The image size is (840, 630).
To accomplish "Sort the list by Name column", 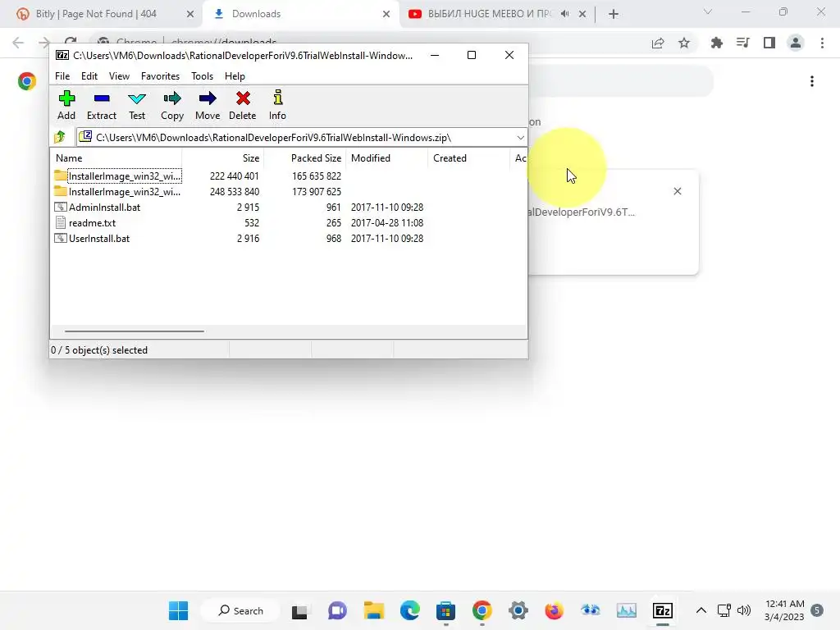I will click(116, 158).
